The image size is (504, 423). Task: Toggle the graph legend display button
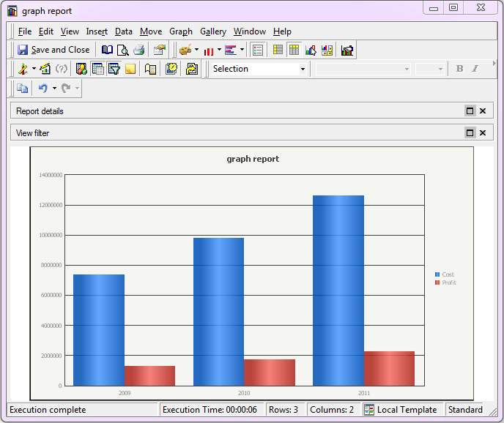point(258,50)
